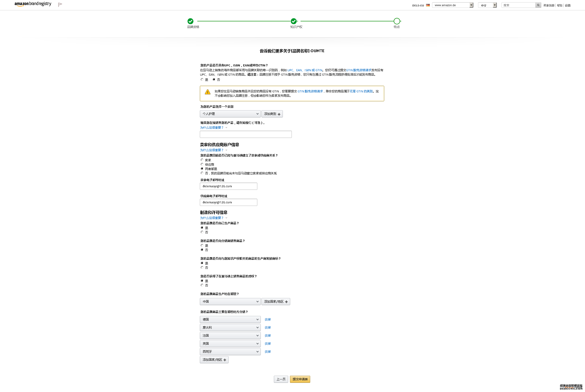Screen dimensions: 585x392
Task: Open the UPC、EAN、ISBN 或 GTIN link
Action: tap(305, 70)
